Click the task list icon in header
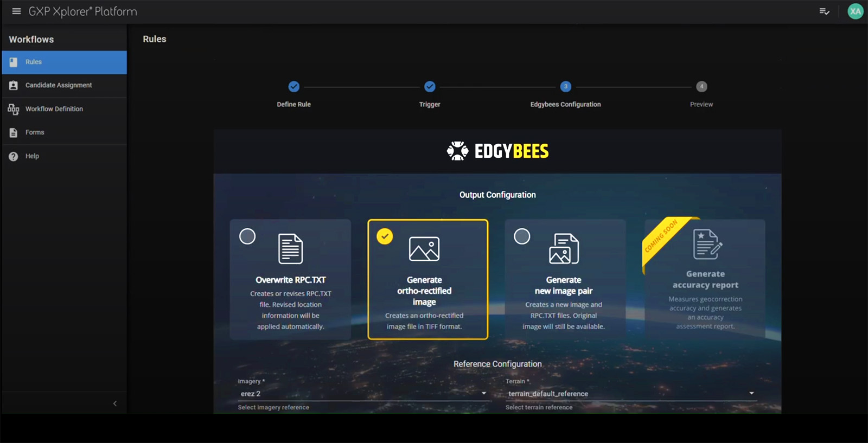The height and width of the screenshot is (443, 868). coord(824,11)
